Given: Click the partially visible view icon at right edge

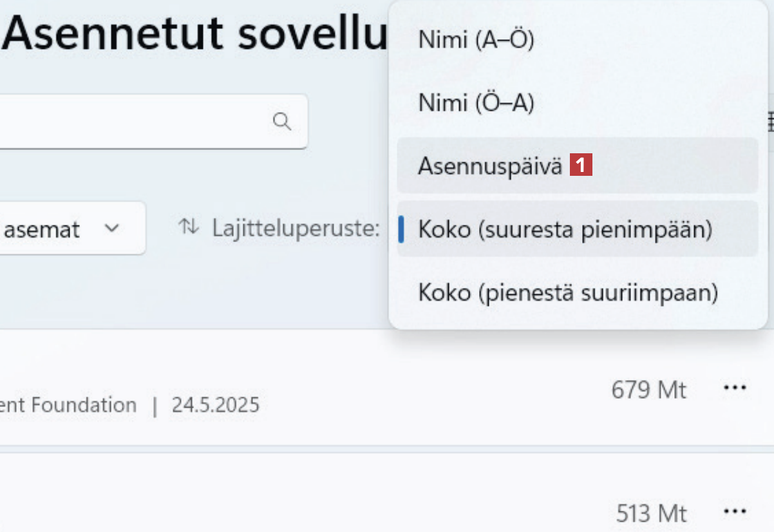Looking at the screenshot, I should pos(770,121).
